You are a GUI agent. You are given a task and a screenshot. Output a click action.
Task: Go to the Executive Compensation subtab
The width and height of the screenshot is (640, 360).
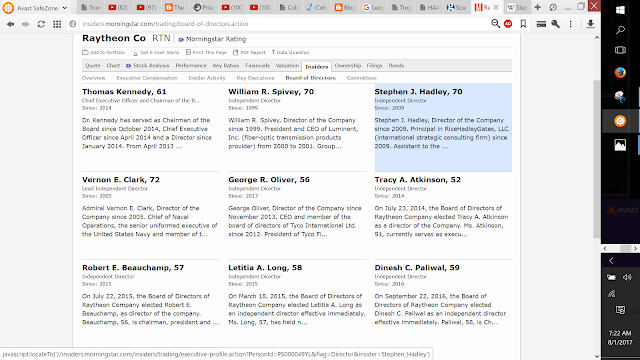click(147, 78)
